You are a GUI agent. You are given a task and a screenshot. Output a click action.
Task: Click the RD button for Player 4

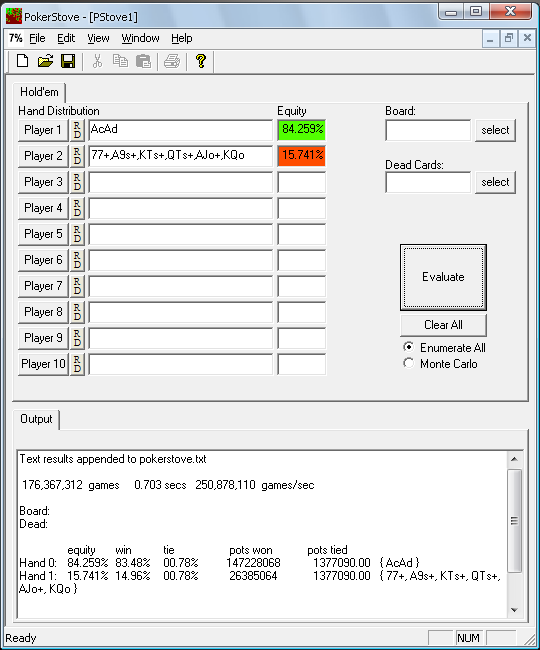77,208
